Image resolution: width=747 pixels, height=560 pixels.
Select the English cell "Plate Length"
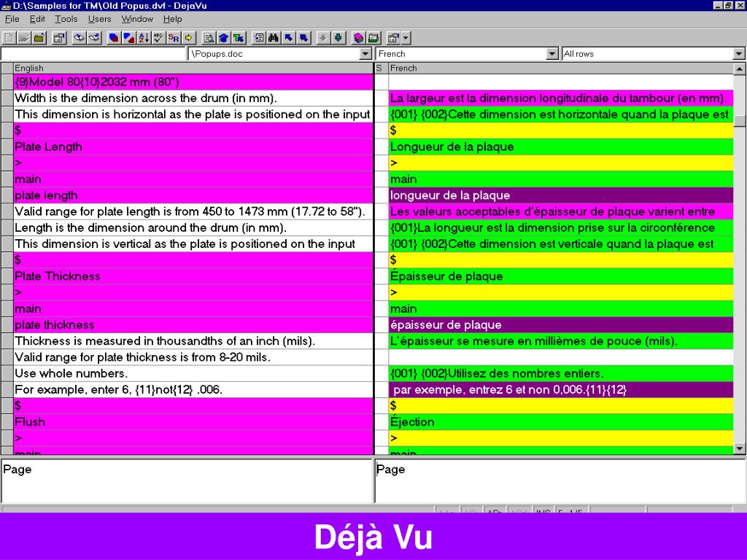coord(193,147)
